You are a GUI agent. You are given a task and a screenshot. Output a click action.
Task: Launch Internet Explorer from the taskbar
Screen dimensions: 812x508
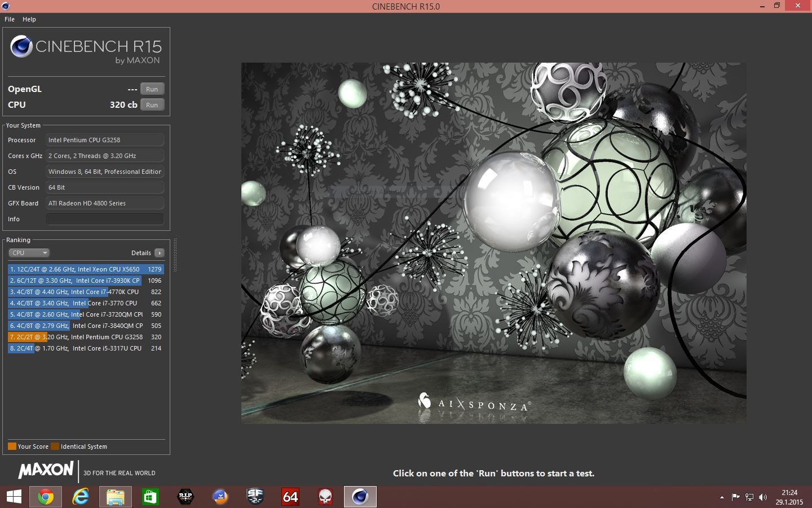(x=81, y=497)
